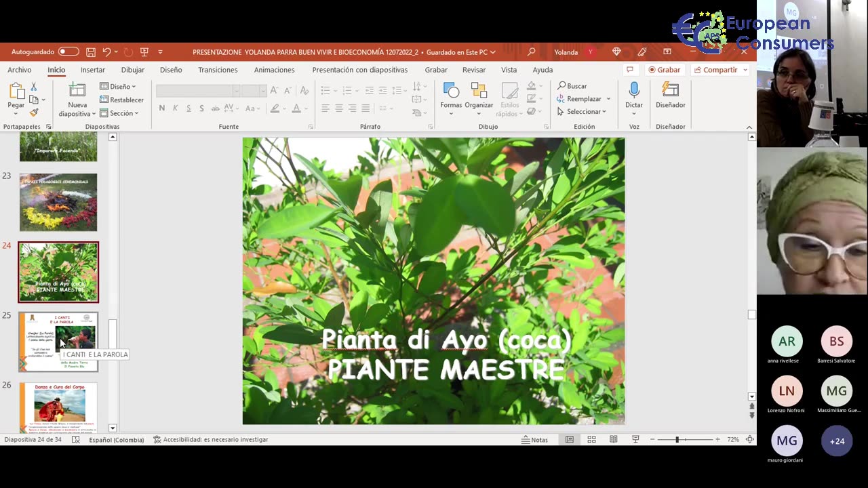Switch to slide sorter view icon
The width and height of the screenshot is (868, 488).
pyautogui.click(x=591, y=439)
